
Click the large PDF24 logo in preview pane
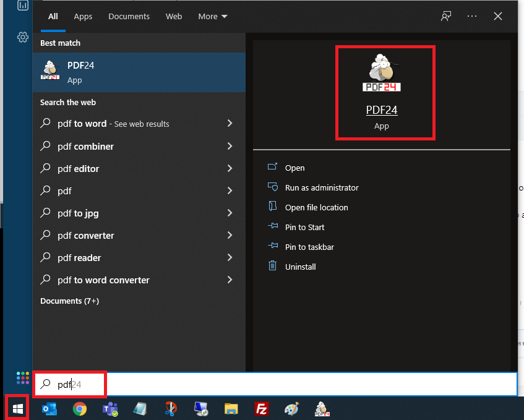pyautogui.click(x=382, y=72)
